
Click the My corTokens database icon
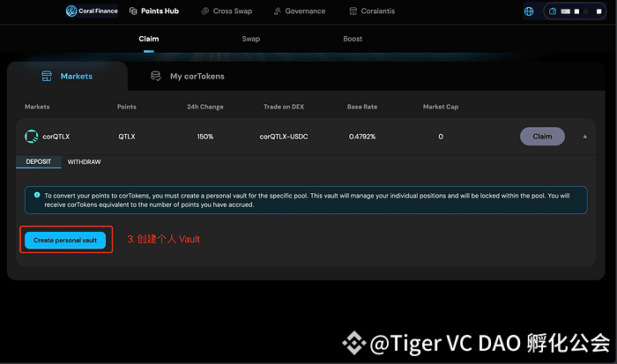[x=156, y=76]
